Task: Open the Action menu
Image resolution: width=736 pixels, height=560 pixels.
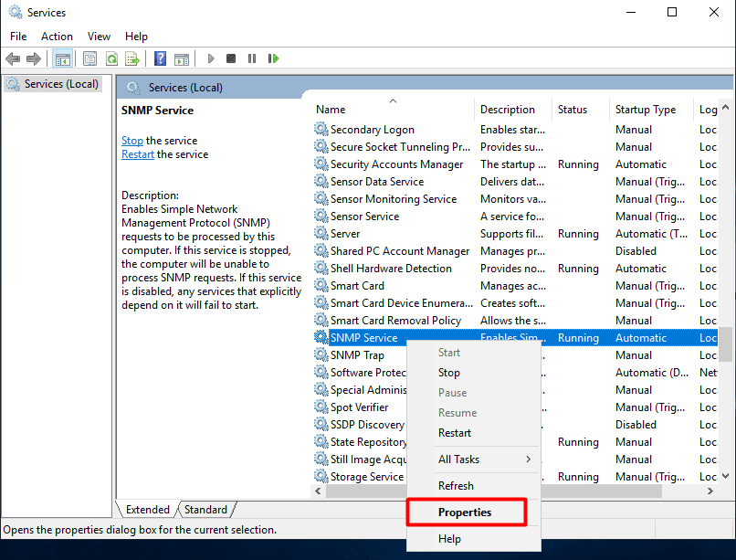Action: click(57, 37)
